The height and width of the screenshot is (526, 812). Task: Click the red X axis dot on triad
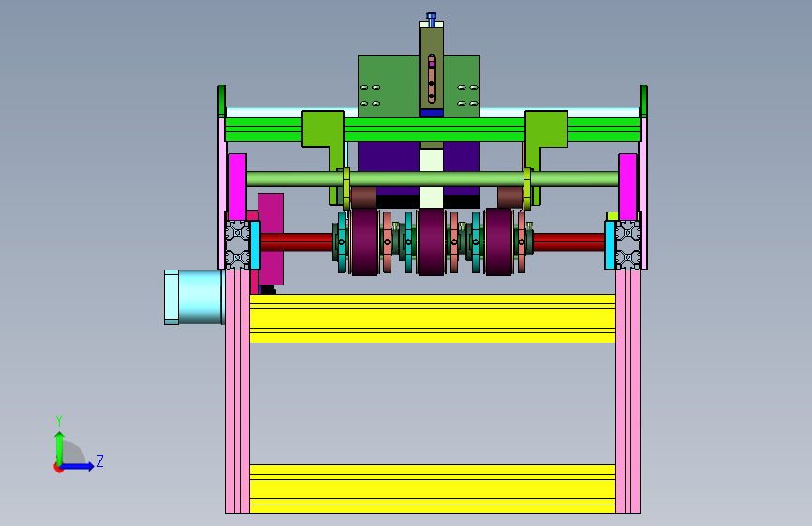pyautogui.click(x=57, y=467)
